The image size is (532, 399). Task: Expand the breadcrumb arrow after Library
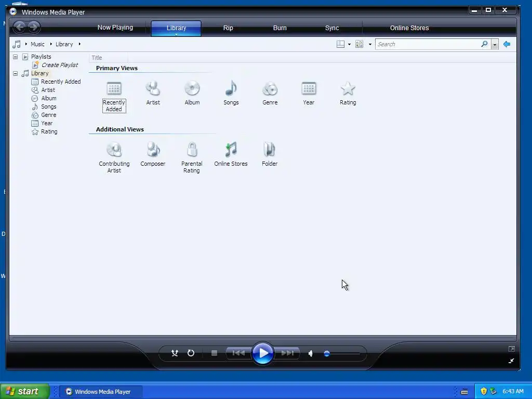[x=79, y=44]
